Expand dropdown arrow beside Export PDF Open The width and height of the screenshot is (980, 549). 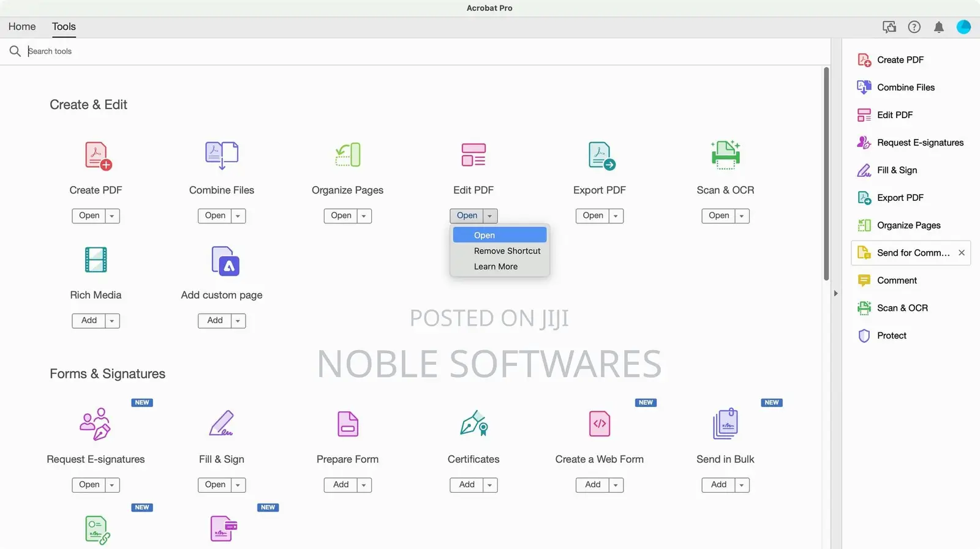point(616,216)
